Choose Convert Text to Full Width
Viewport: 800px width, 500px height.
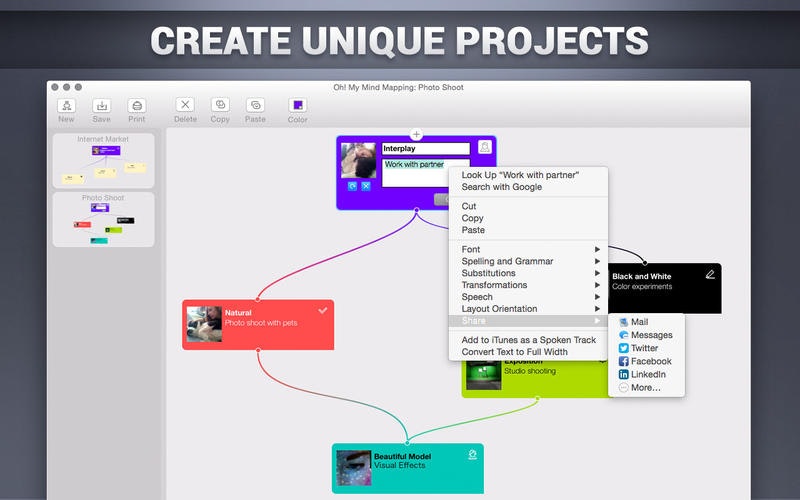(x=528, y=352)
